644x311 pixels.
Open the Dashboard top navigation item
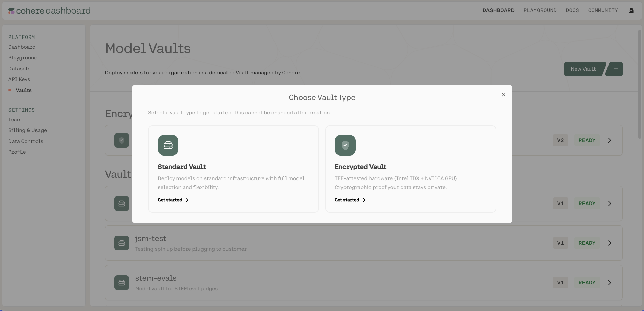(499, 11)
